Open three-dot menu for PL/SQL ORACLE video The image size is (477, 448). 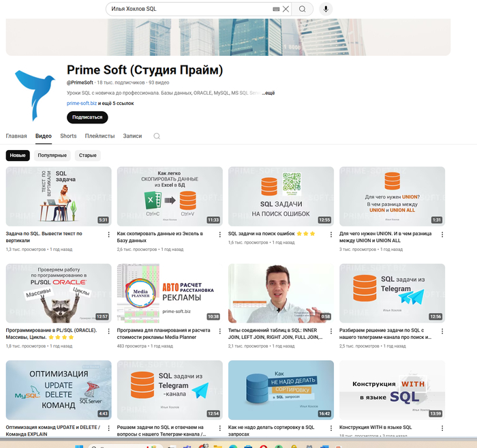(108, 331)
